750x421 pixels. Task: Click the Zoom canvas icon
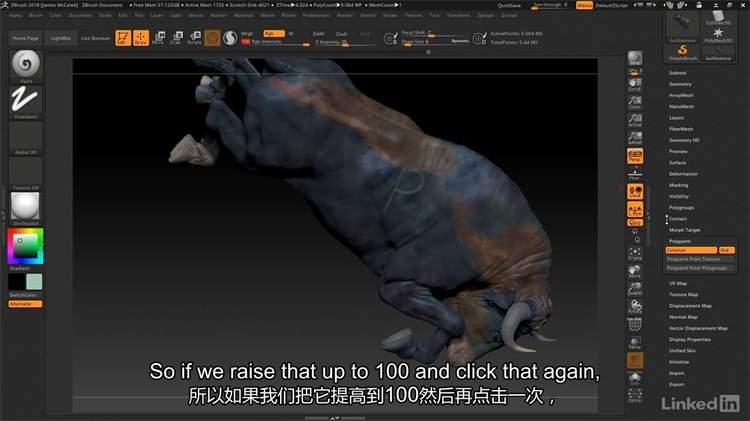(x=635, y=102)
